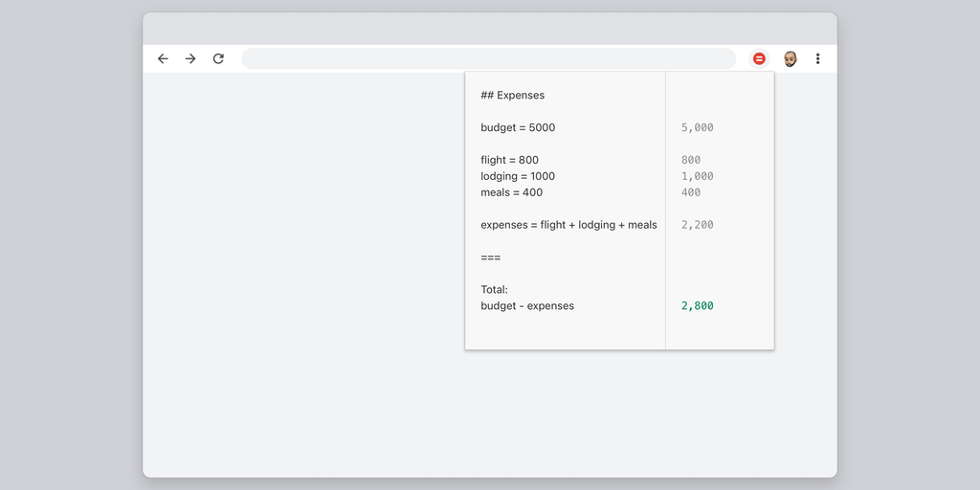
Task: Copy the green 2,800 total result
Action: pyautogui.click(x=698, y=306)
